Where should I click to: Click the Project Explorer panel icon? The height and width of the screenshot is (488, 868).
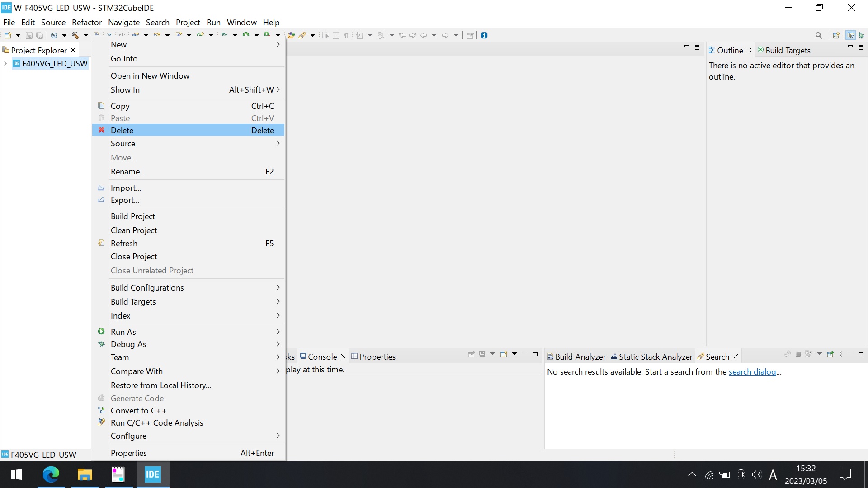pos(6,49)
